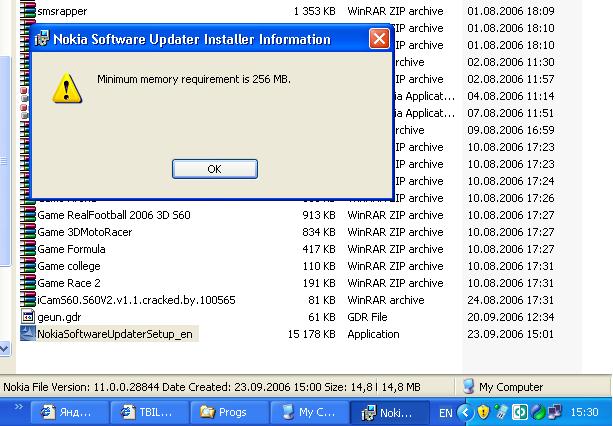Image resolution: width=613 pixels, height=426 pixels.
Task: Click the 20.09.2006 12:34 date cell
Action: (x=510, y=317)
